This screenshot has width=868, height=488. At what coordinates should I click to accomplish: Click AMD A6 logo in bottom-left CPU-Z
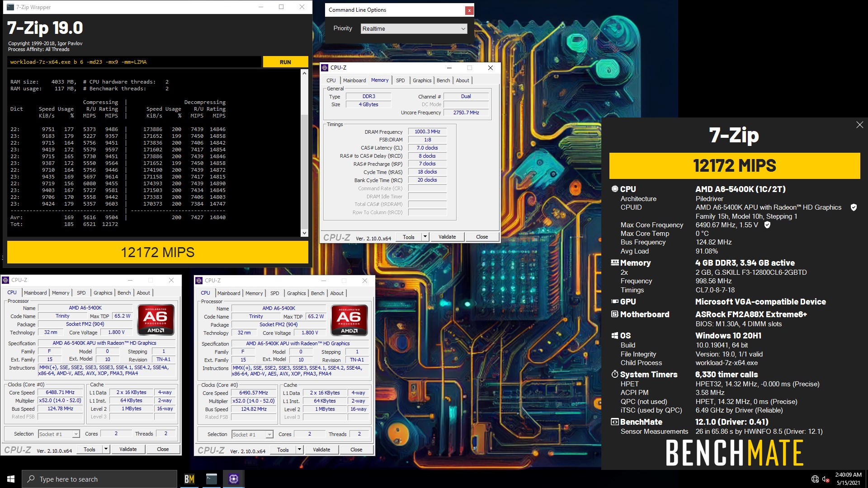tap(156, 320)
